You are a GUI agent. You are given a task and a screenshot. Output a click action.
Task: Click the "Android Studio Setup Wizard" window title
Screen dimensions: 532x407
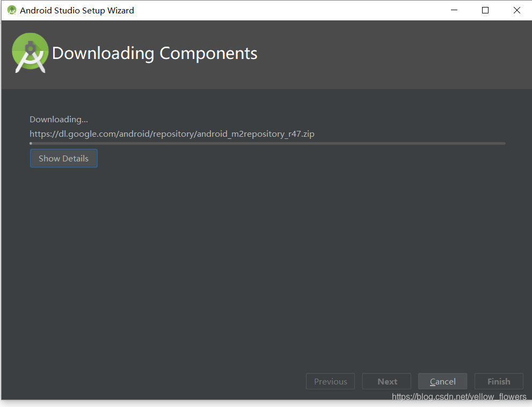[x=77, y=11]
